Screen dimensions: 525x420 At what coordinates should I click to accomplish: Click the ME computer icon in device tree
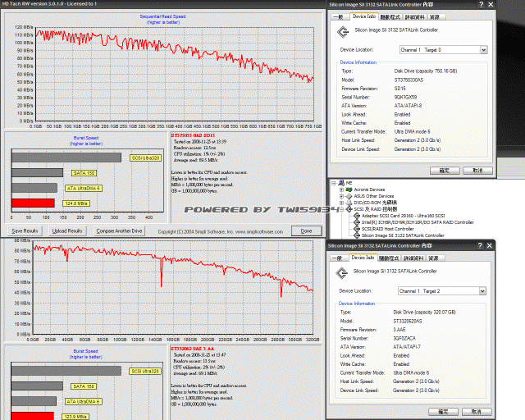coord(341,183)
